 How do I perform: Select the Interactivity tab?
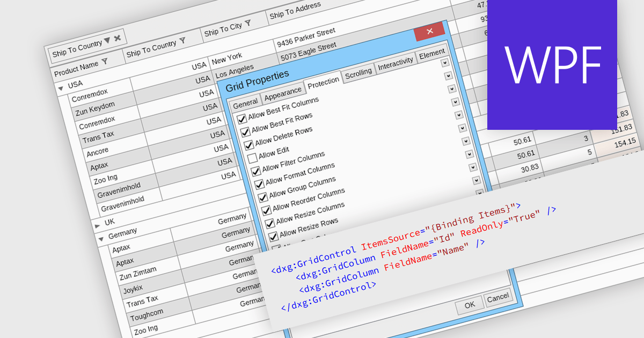coord(396,63)
